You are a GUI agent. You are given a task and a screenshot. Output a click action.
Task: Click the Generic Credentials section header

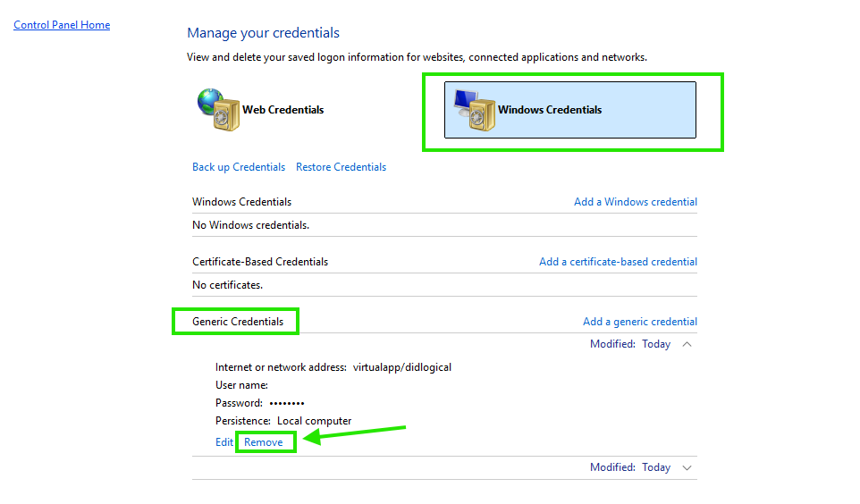click(x=238, y=322)
